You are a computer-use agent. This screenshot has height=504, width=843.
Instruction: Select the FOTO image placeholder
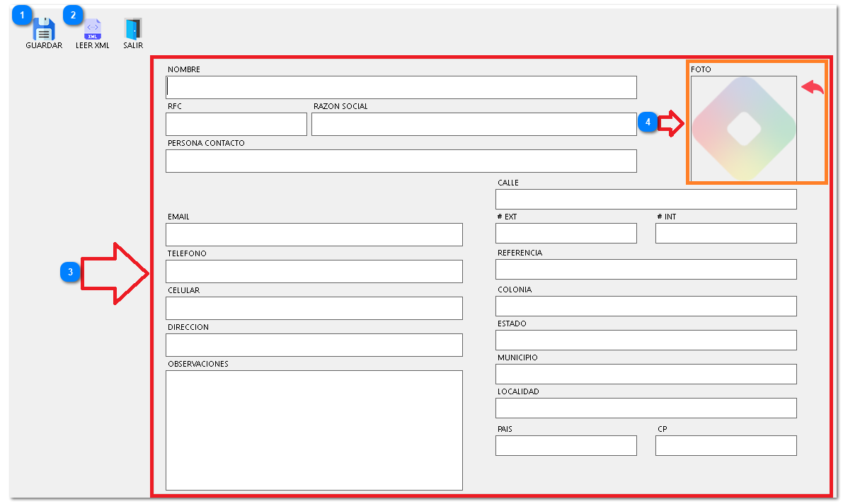coord(744,129)
